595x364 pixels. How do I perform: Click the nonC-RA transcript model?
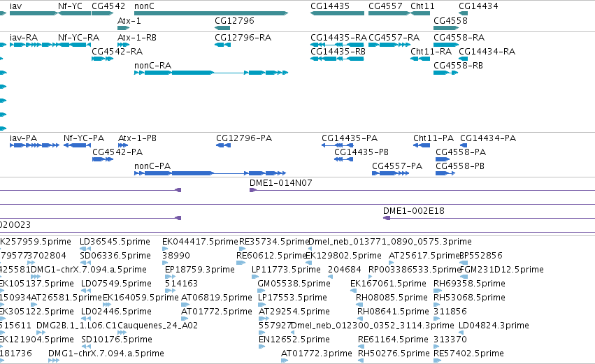[x=211, y=73]
